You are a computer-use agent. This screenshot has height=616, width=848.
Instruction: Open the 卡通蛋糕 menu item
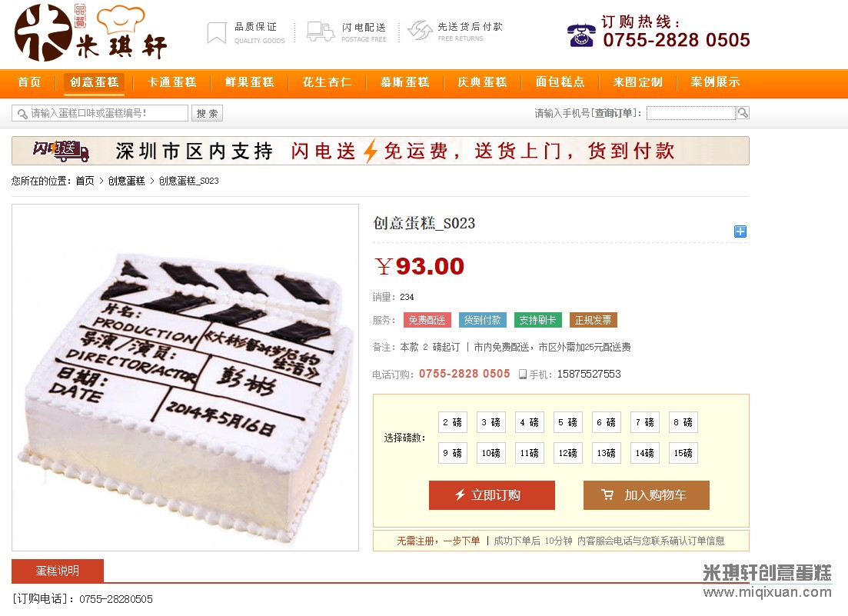pos(172,82)
